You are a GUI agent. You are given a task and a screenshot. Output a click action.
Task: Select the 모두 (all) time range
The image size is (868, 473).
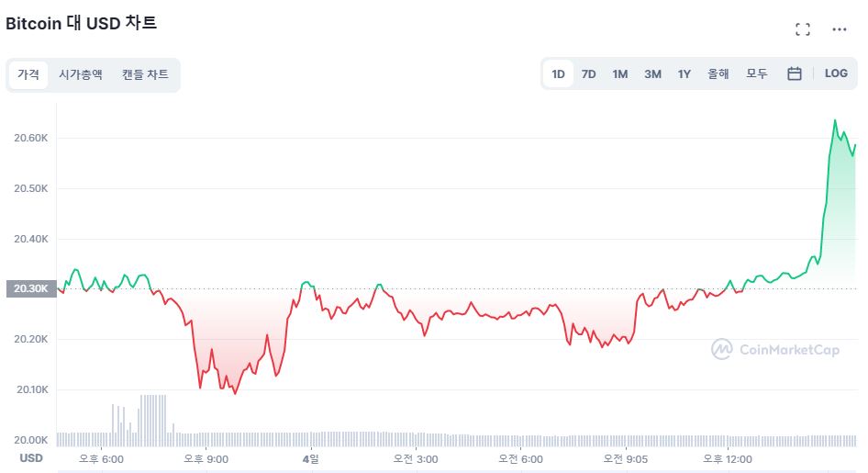click(x=757, y=73)
